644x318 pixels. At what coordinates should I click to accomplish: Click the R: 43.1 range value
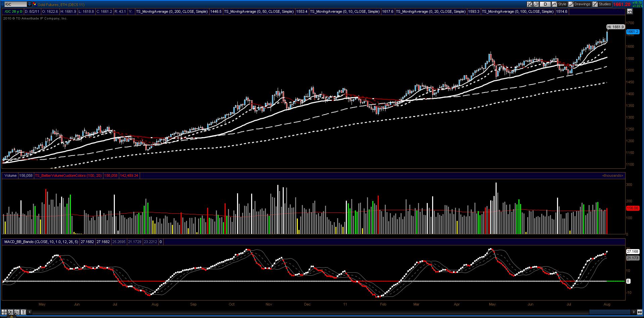click(120, 11)
